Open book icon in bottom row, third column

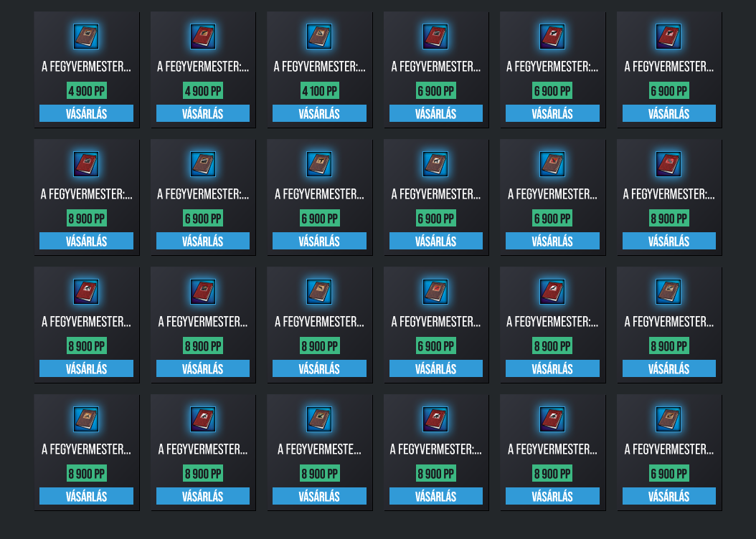tap(319, 419)
